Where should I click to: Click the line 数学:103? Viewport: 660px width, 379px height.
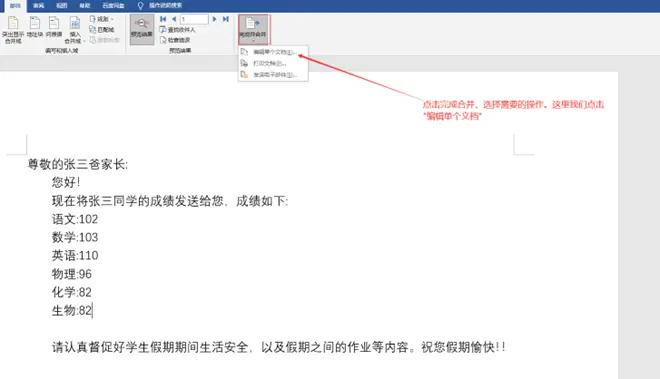click(x=75, y=237)
